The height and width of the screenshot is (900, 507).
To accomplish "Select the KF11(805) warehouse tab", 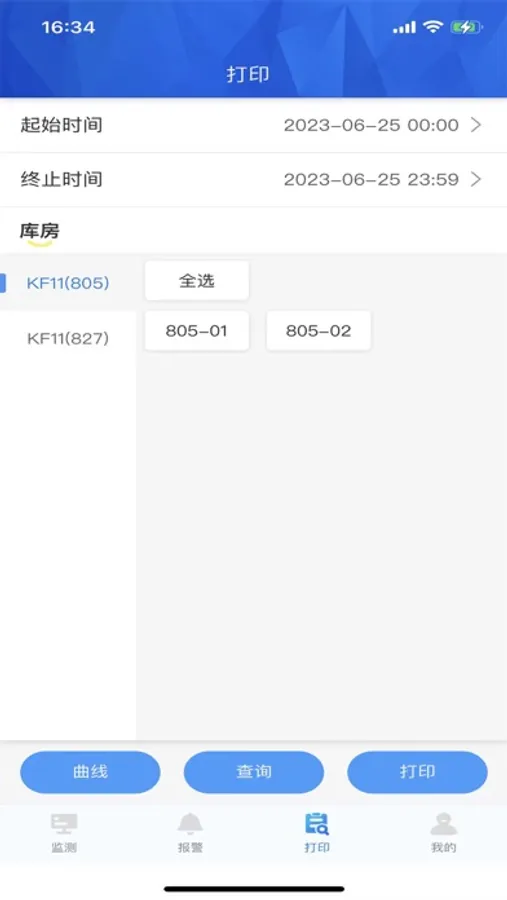I will pos(68,283).
